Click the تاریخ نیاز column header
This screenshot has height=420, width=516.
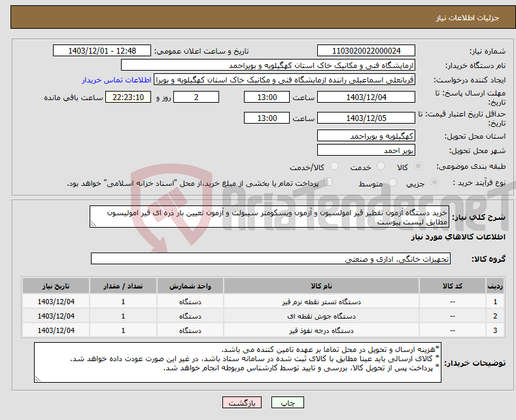[56, 286]
